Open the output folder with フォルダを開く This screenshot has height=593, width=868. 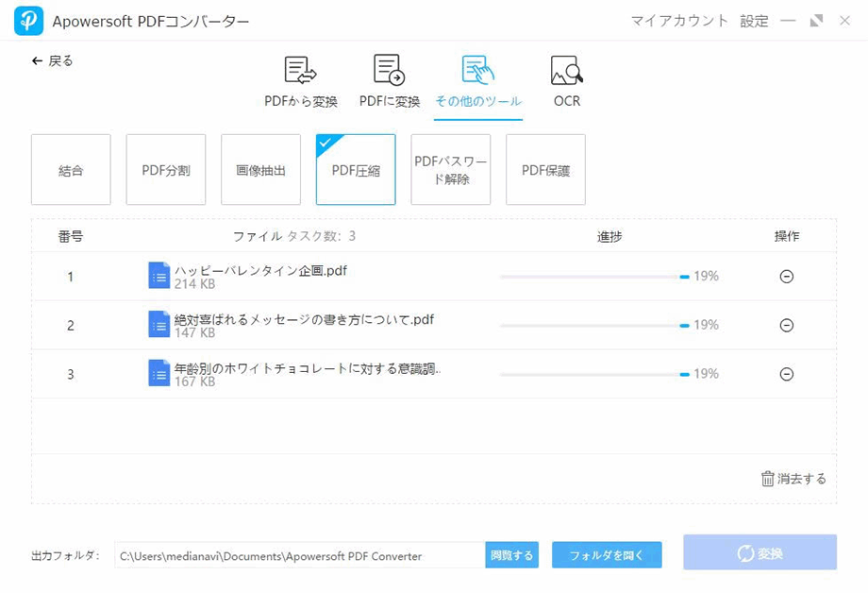tap(607, 555)
